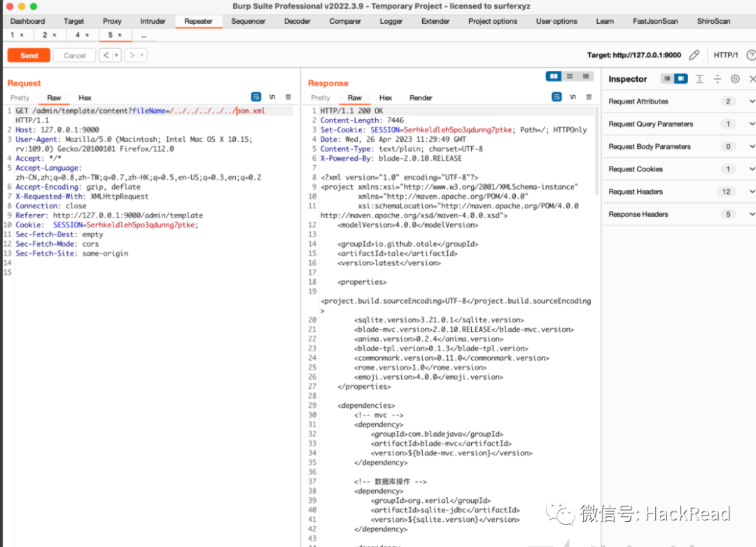
Task: Add new Repeater tab via ellipsis
Action: pyautogui.click(x=143, y=35)
